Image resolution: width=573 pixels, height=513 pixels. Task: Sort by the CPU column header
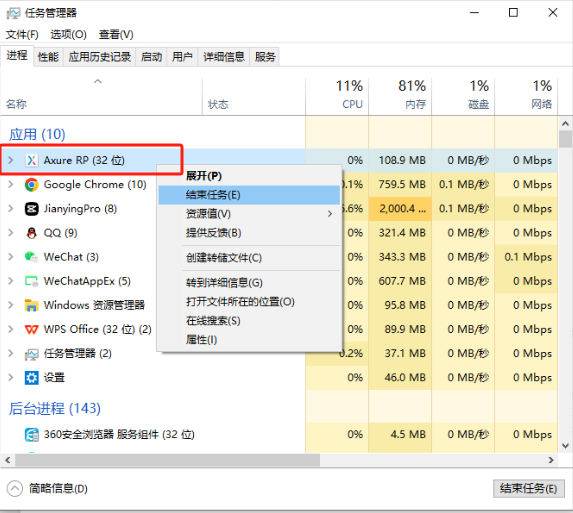(x=337, y=96)
